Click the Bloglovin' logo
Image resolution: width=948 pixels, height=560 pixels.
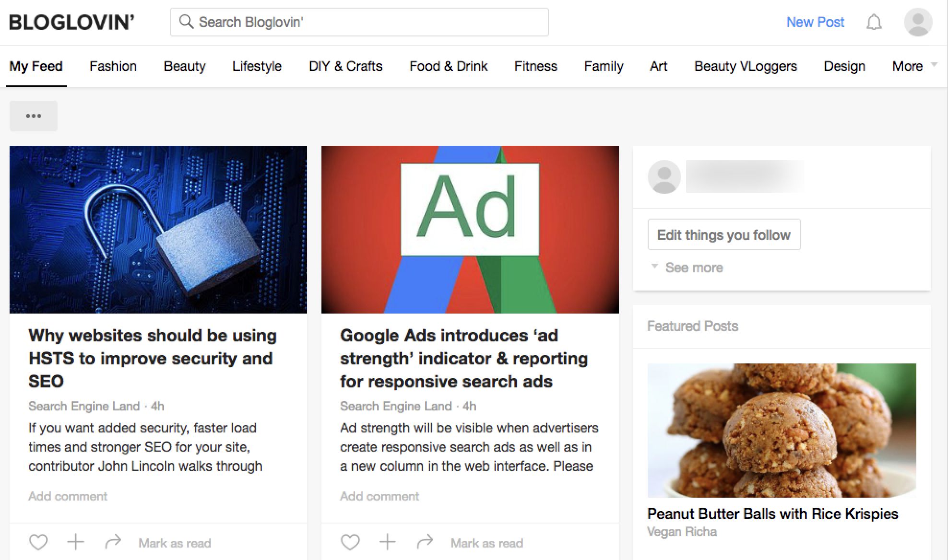click(72, 22)
